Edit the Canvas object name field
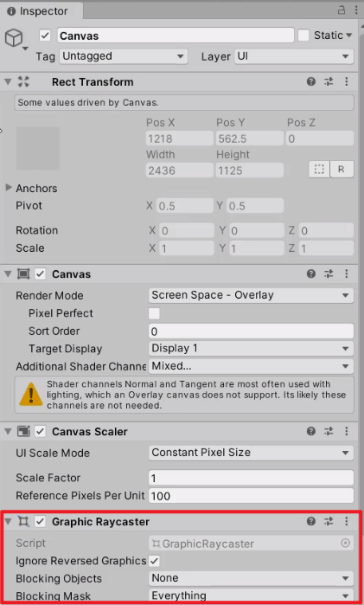 click(x=176, y=35)
